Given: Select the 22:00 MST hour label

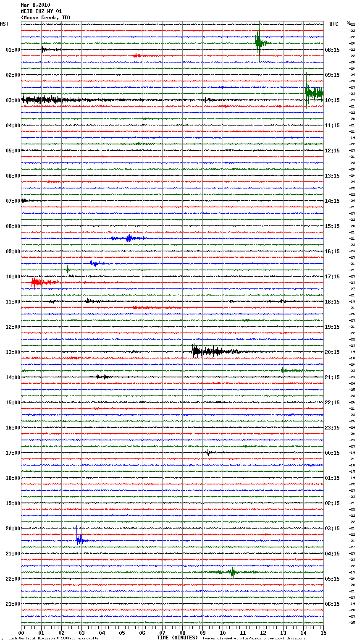Looking at the screenshot, I should tap(13, 579).
